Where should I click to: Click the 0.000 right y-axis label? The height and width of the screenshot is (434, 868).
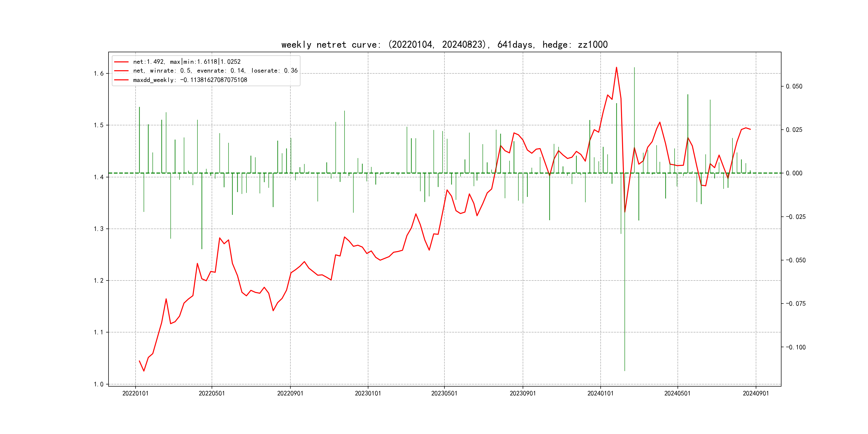click(x=794, y=173)
